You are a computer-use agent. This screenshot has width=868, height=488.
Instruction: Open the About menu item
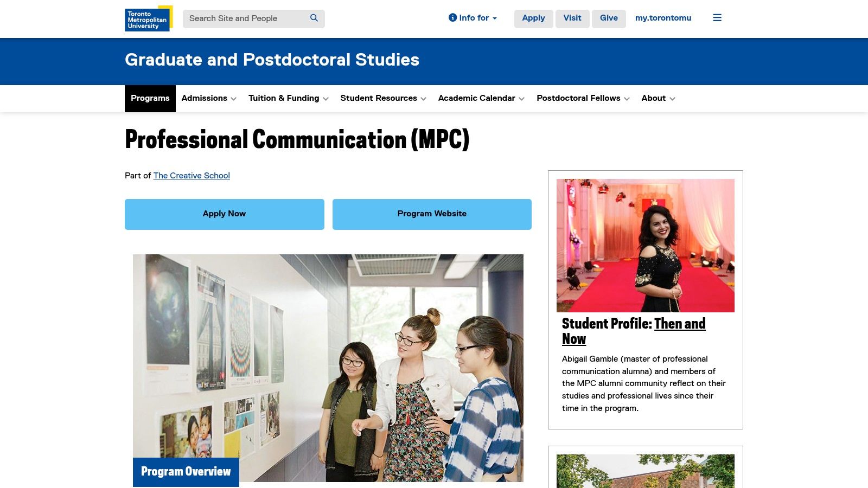tap(653, 98)
